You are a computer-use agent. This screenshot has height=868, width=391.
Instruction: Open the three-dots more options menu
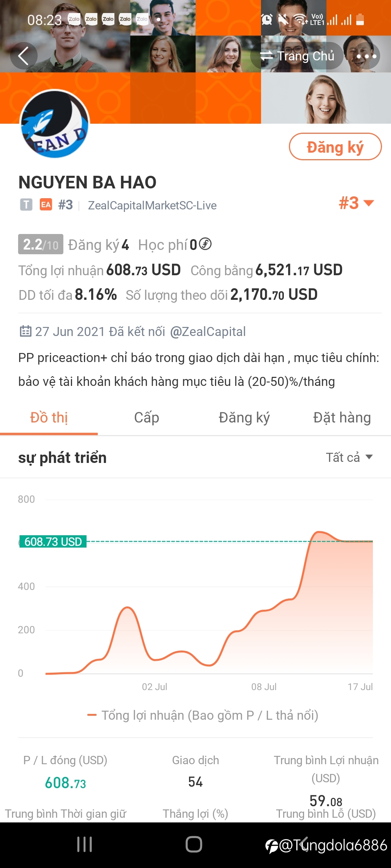(366, 56)
